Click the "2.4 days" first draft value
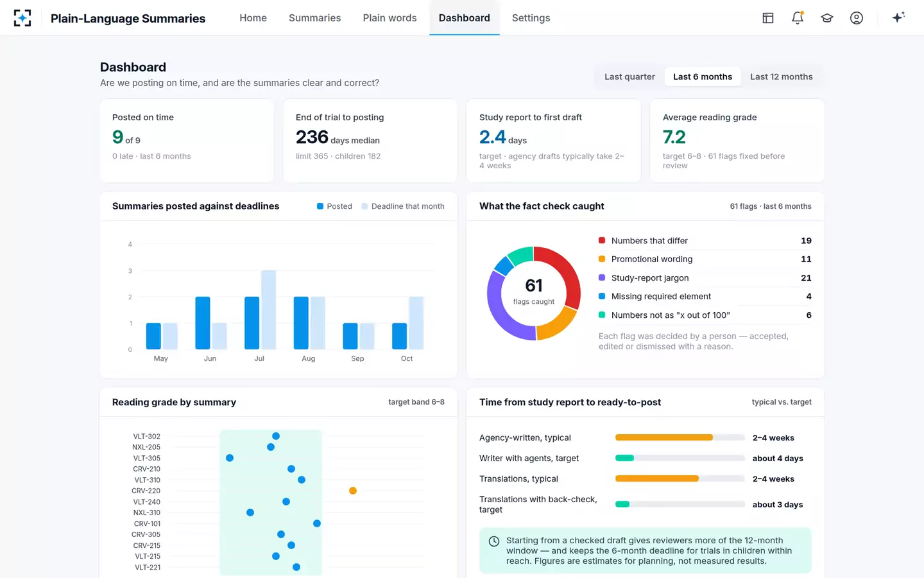The width and height of the screenshot is (924, 578). point(503,137)
